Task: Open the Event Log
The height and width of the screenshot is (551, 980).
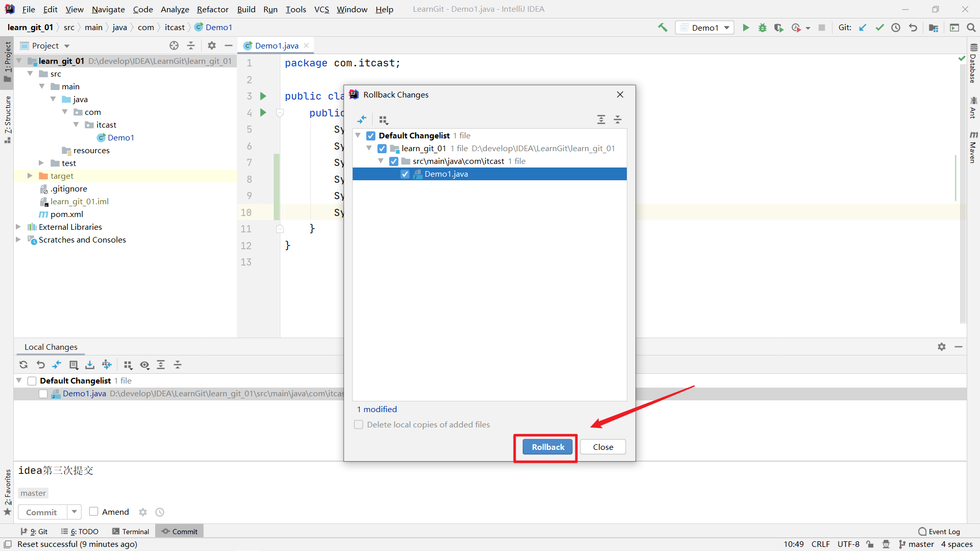Action: pos(939,532)
